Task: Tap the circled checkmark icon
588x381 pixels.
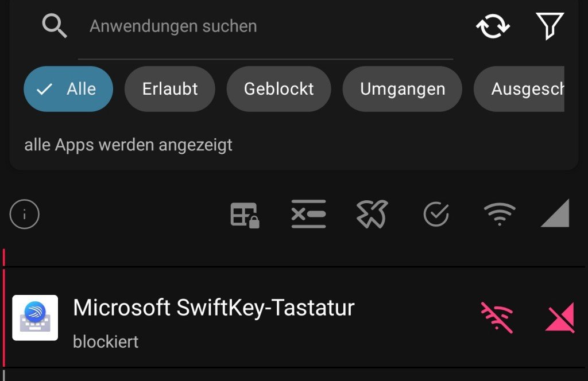Action: pos(436,215)
